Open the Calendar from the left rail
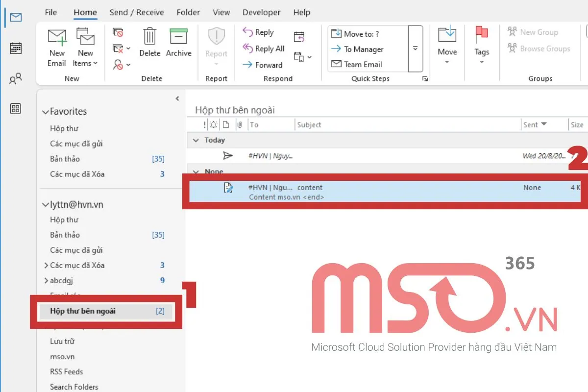Screen dimensions: 588x392 click(16, 49)
